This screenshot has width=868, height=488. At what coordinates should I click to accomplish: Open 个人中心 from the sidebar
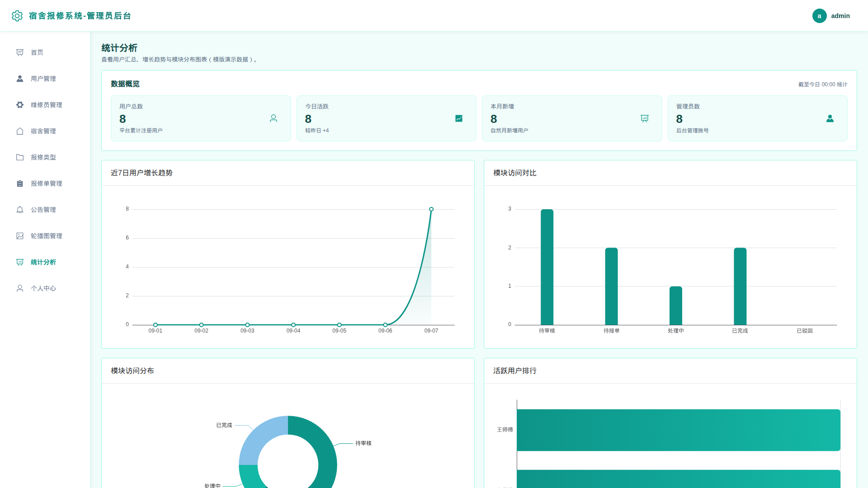(45, 288)
